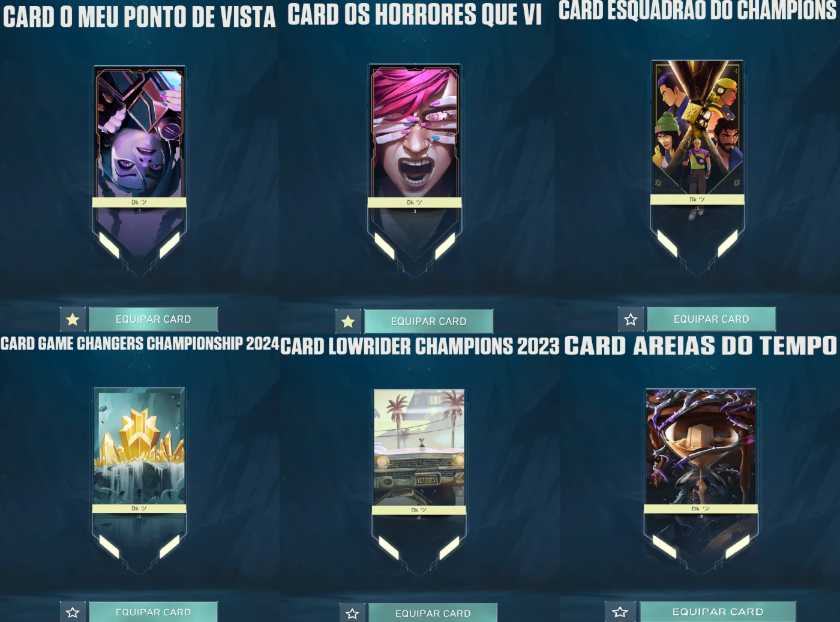This screenshot has width=840, height=622.
Task: Favorite the Game Changers Championship 2024 card
Action: (73, 612)
